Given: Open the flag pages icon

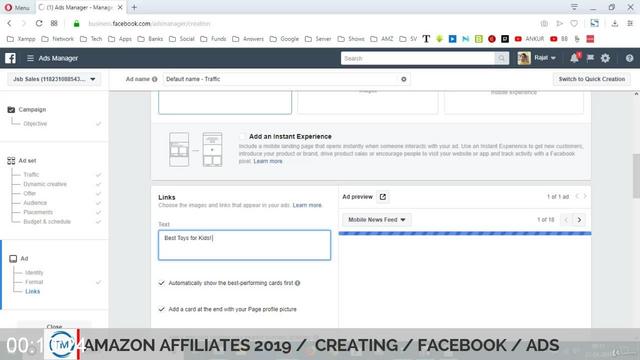Looking at the screenshot, I should point(590,58).
